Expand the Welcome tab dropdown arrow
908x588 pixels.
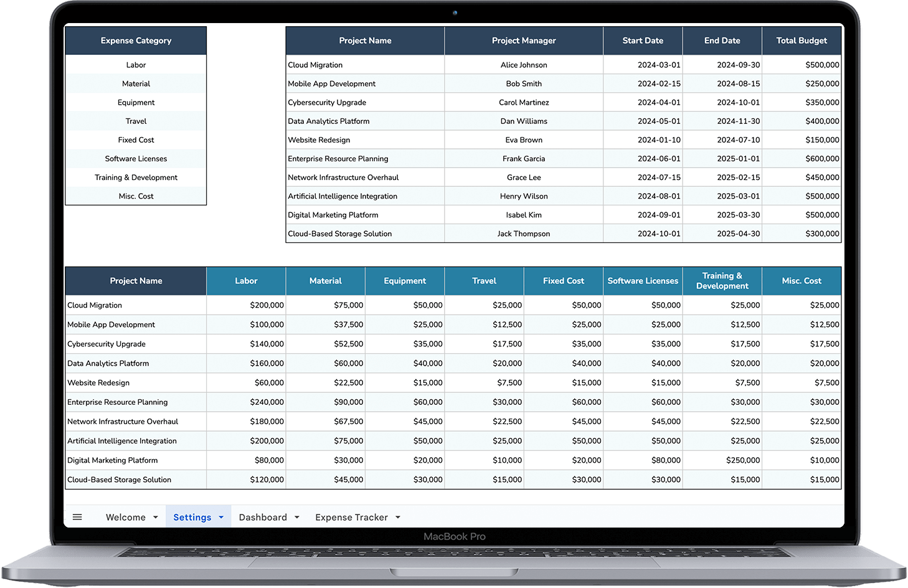156,517
